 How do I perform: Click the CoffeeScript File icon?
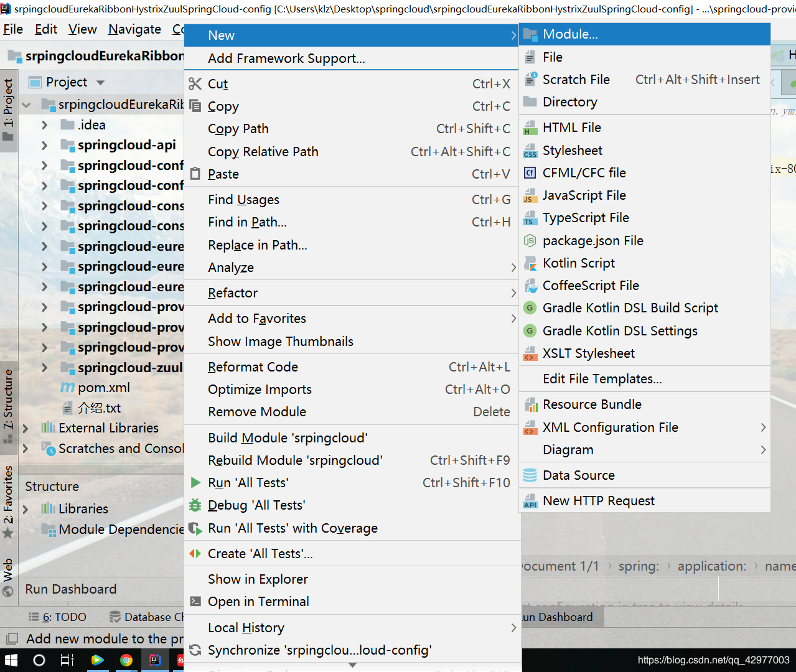(530, 286)
